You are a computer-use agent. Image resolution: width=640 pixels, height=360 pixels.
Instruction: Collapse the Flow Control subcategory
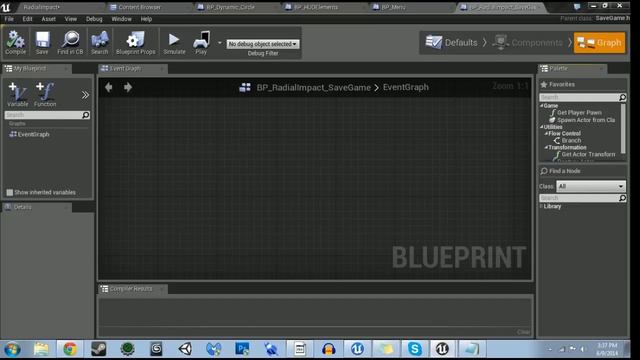coord(546,133)
